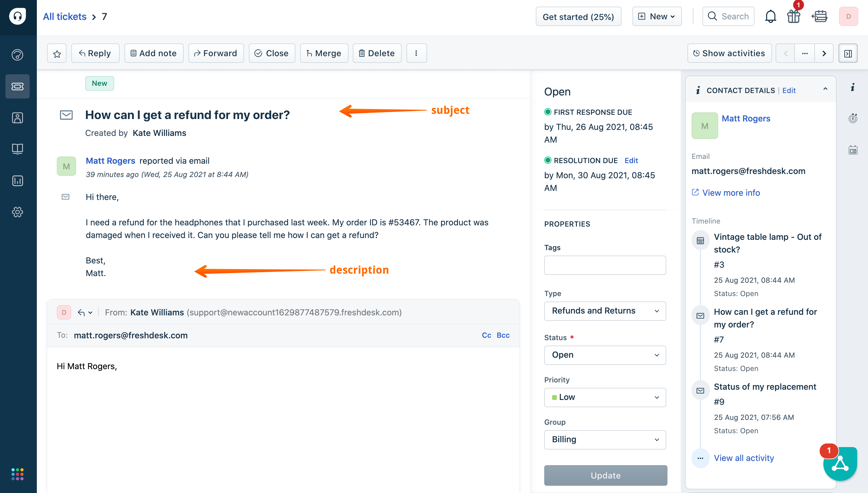Open the ticket shortcut icon beside gift
Viewport: 868px width, 493px height.
tap(819, 16)
